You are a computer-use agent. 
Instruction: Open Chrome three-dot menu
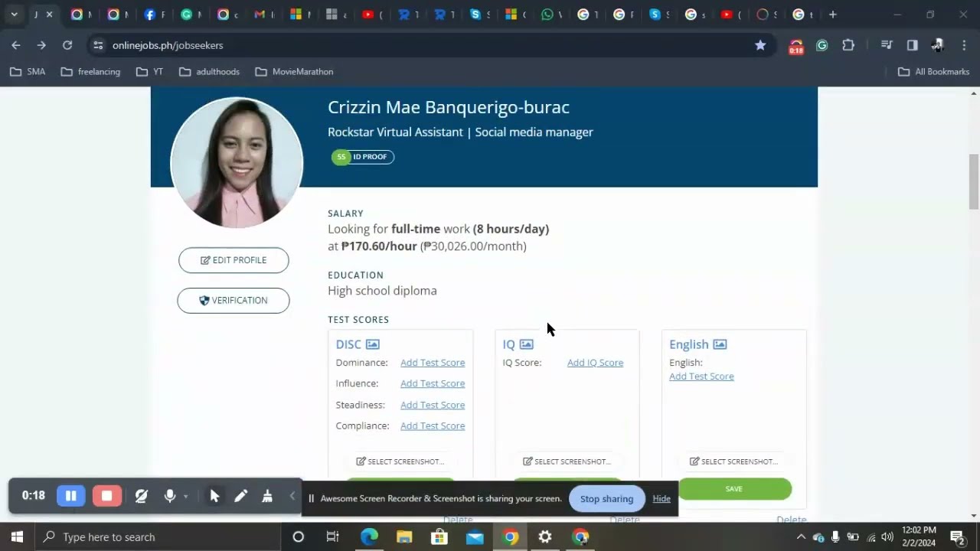click(x=964, y=45)
